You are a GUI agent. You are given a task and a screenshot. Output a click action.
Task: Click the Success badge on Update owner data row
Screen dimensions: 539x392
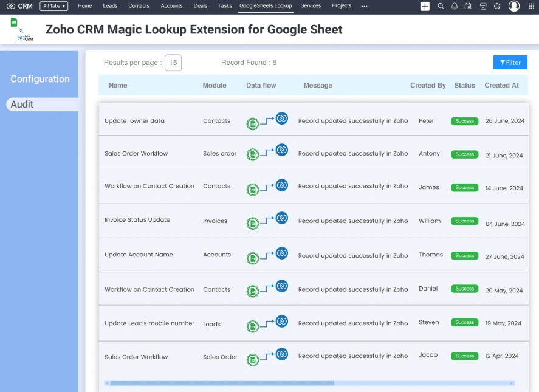pyautogui.click(x=464, y=120)
